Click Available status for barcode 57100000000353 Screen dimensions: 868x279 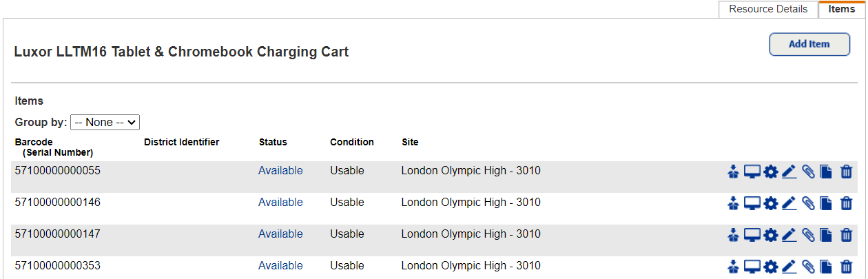click(x=280, y=266)
